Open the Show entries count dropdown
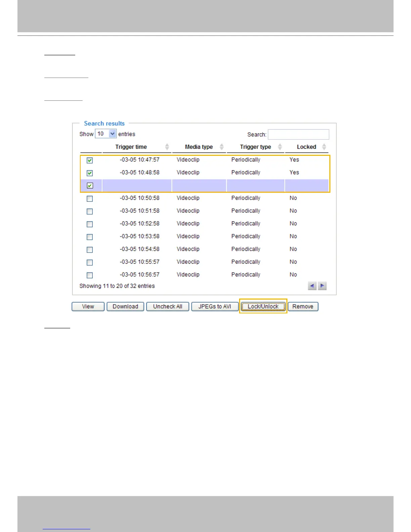 pyautogui.click(x=106, y=134)
